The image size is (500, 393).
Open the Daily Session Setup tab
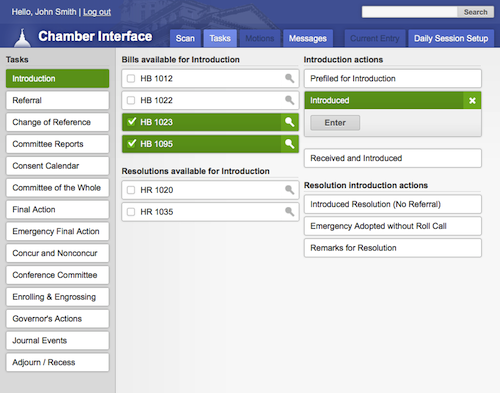point(451,38)
